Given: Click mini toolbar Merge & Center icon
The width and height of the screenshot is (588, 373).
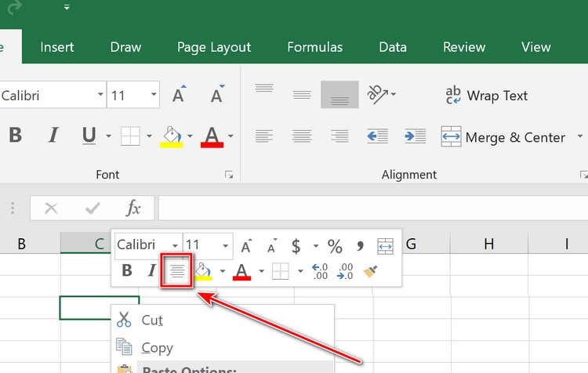Looking at the screenshot, I should pyautogui.click(x=385, y=246).
